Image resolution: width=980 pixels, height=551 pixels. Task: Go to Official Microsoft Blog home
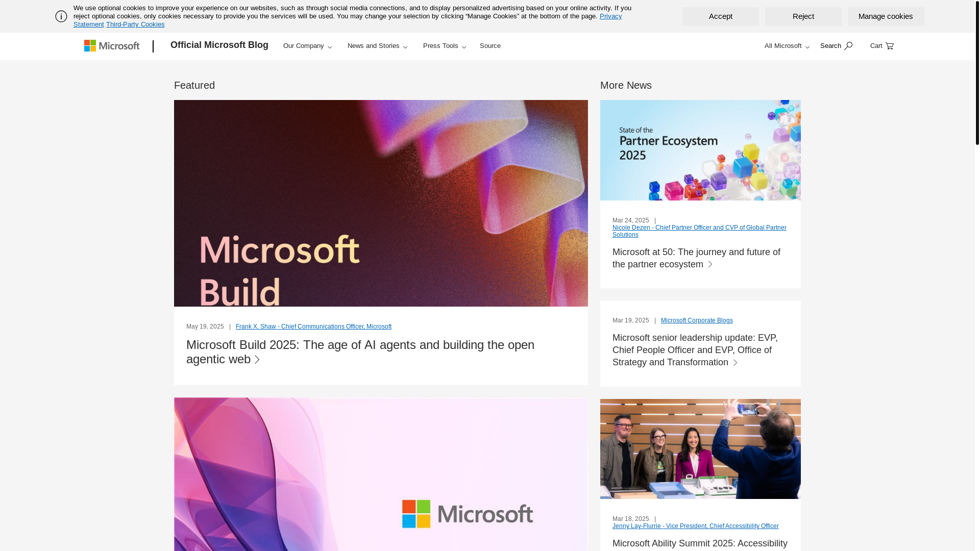tap(219, 45)
